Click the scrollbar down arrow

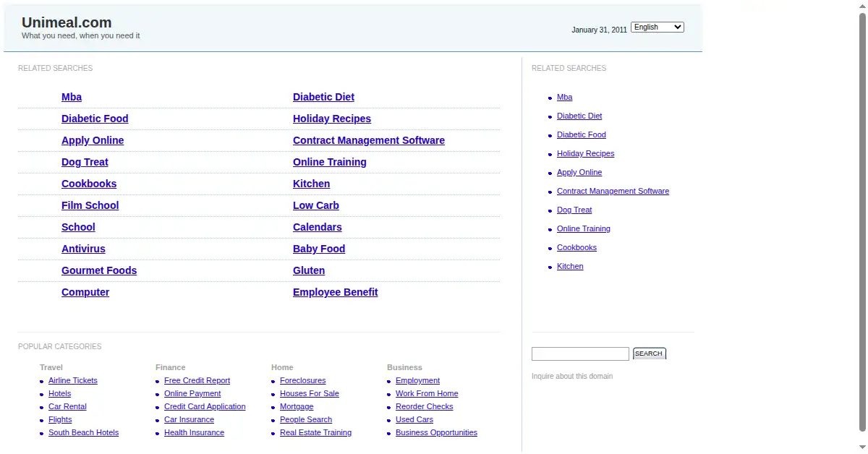point(862,448)
